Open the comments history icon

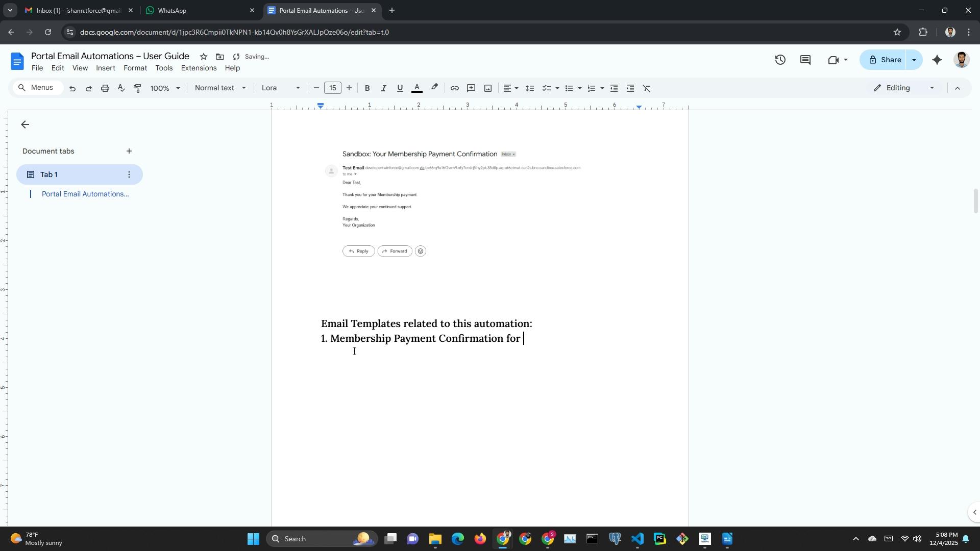coord(805,60)
